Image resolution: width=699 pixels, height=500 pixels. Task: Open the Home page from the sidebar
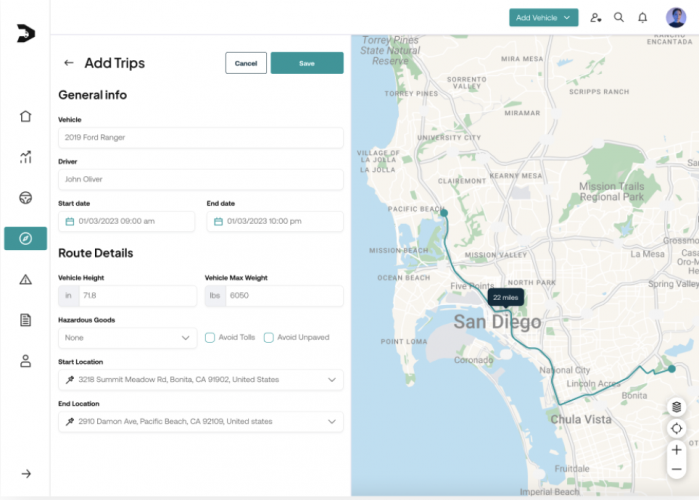tap(26, 116)
